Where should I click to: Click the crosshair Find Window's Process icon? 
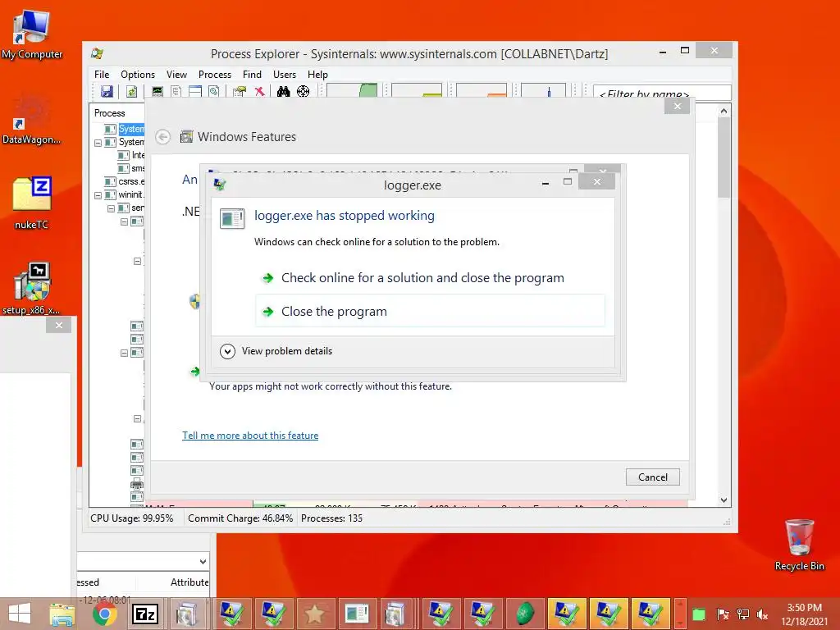coord(304,91)
